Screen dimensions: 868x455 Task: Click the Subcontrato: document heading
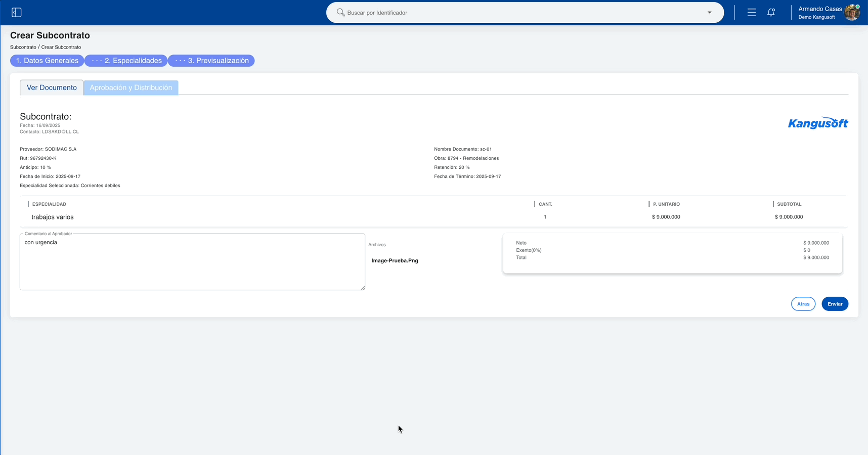coord(46,116)
